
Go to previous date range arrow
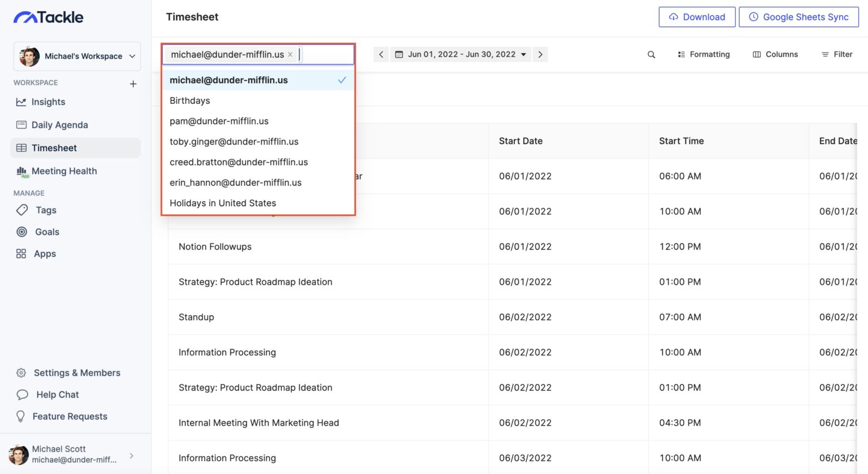(x=381, y=55)
